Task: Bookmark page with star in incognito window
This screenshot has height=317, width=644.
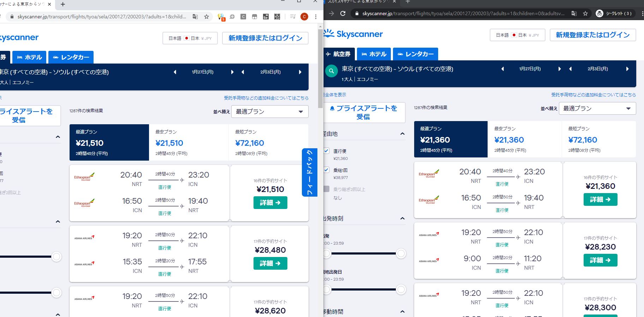Action: (585, 13)
